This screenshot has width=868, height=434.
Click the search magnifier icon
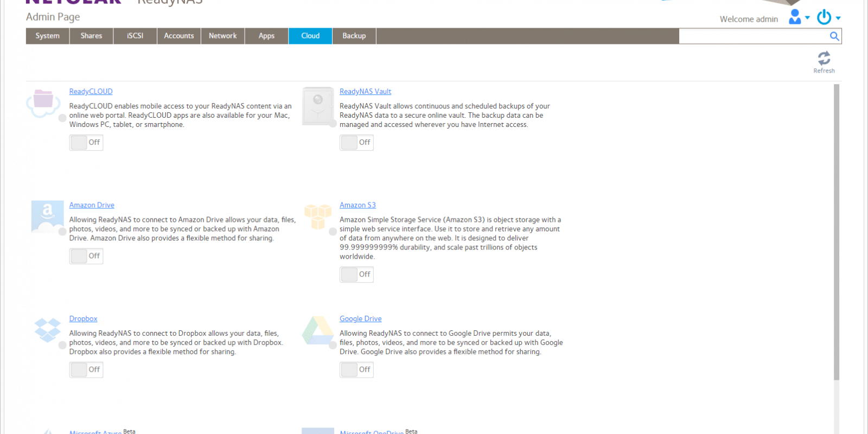pos(834,36)
